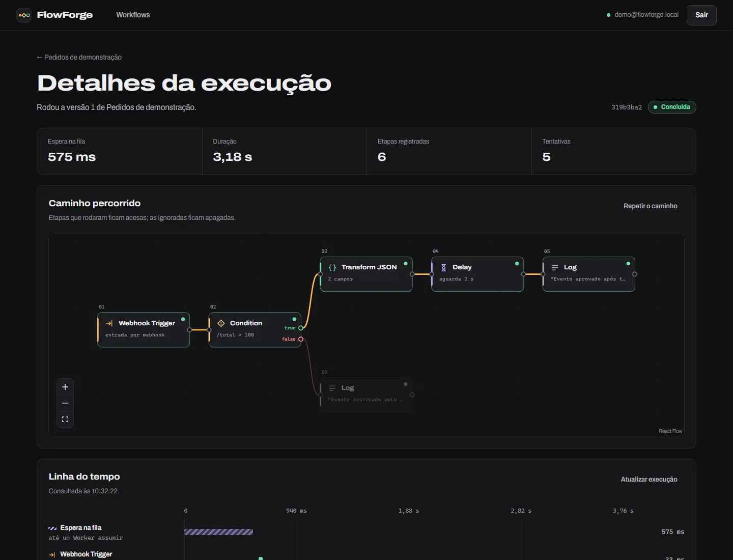Zoom out on the flow canvas

(65, 403)
